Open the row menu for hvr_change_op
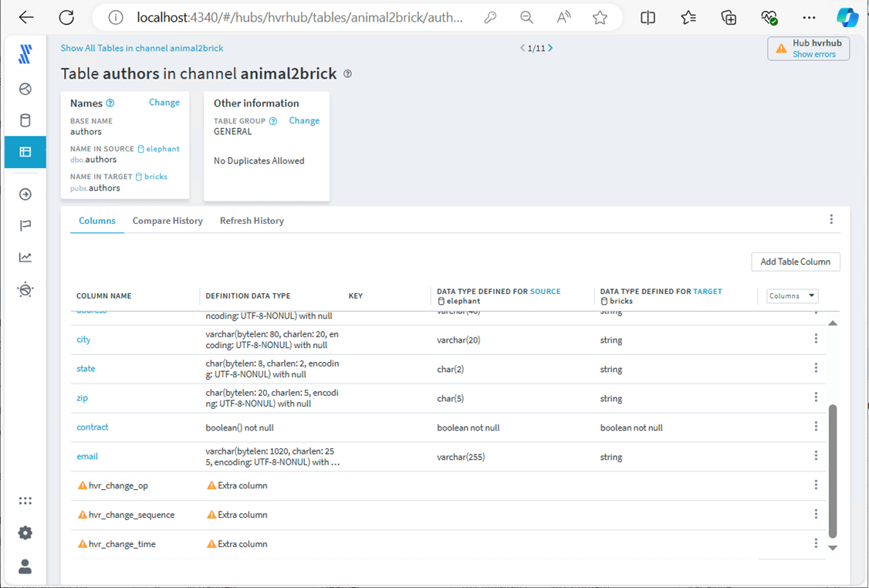 tap(816, 485)
